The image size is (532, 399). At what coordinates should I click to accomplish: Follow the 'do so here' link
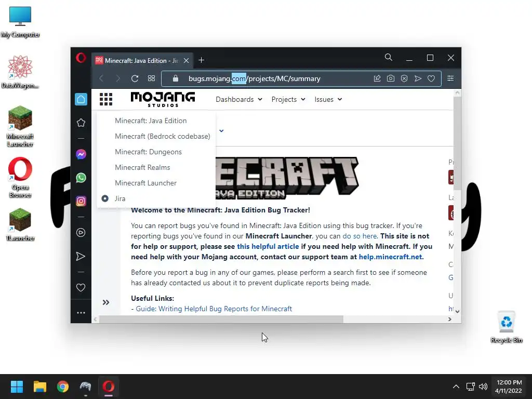pos(360,236)
